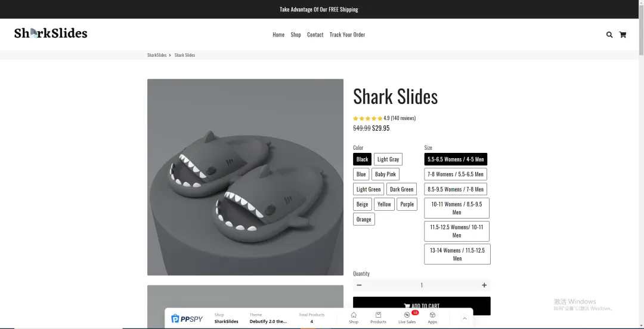The width and height of the screenshot is (644, 329).
Task: Open Track Your Order page
Action: coord(347,35)
